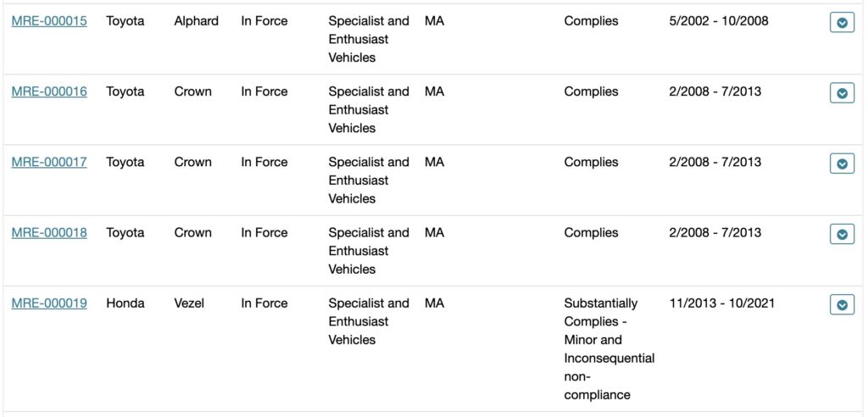Viewport: 868px width, 417px height.
Task: Click the Vezel model cell
Action: (189, 303)
